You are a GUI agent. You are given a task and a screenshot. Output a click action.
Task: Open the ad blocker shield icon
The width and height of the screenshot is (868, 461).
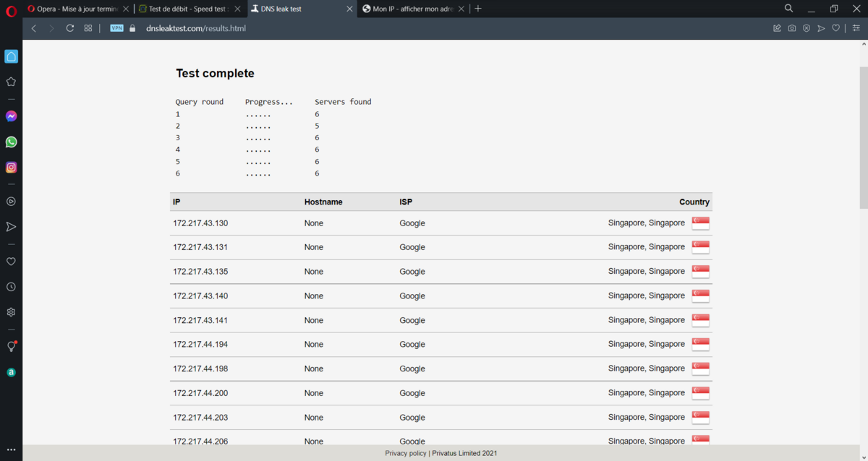point(807,28)
